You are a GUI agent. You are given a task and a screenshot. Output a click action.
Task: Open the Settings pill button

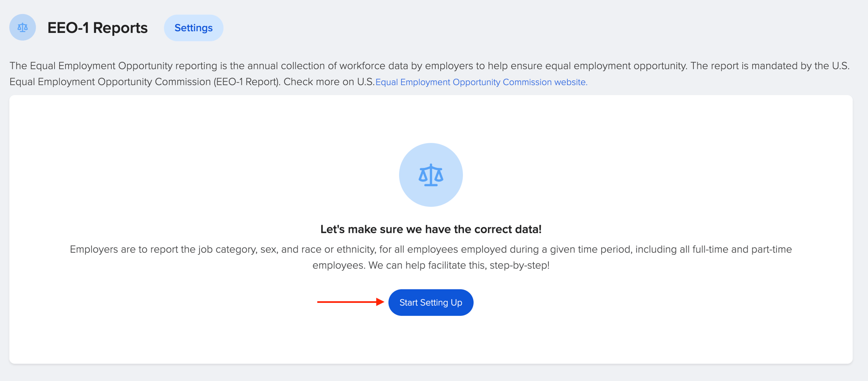(x=193, y=28)
